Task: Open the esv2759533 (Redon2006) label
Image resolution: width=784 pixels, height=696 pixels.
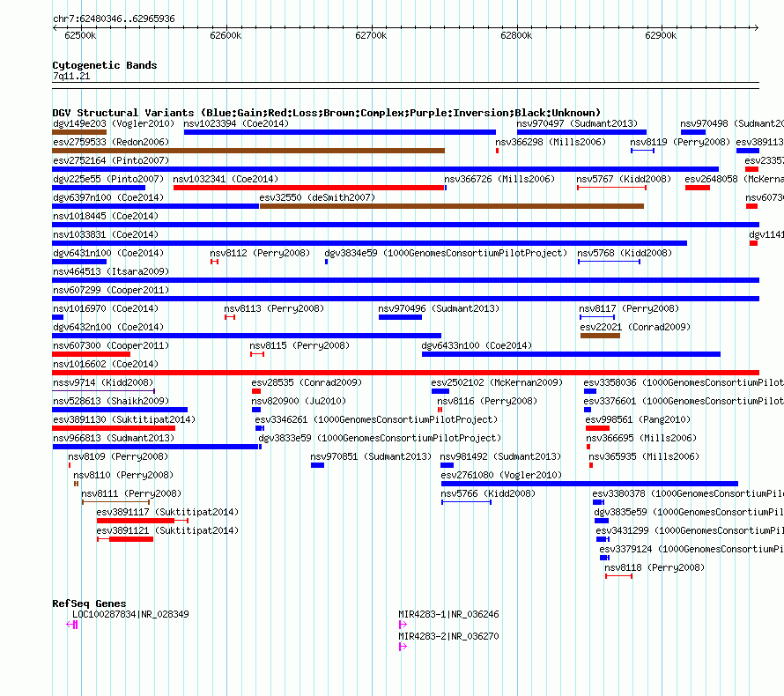Action: coord(111,142)
